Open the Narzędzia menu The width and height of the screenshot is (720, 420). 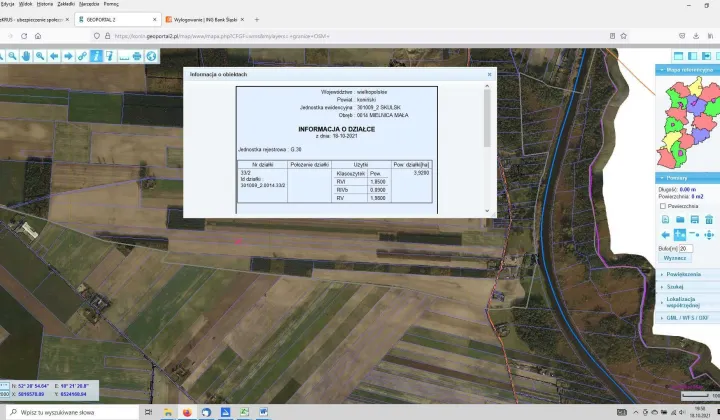click(89, 4)
